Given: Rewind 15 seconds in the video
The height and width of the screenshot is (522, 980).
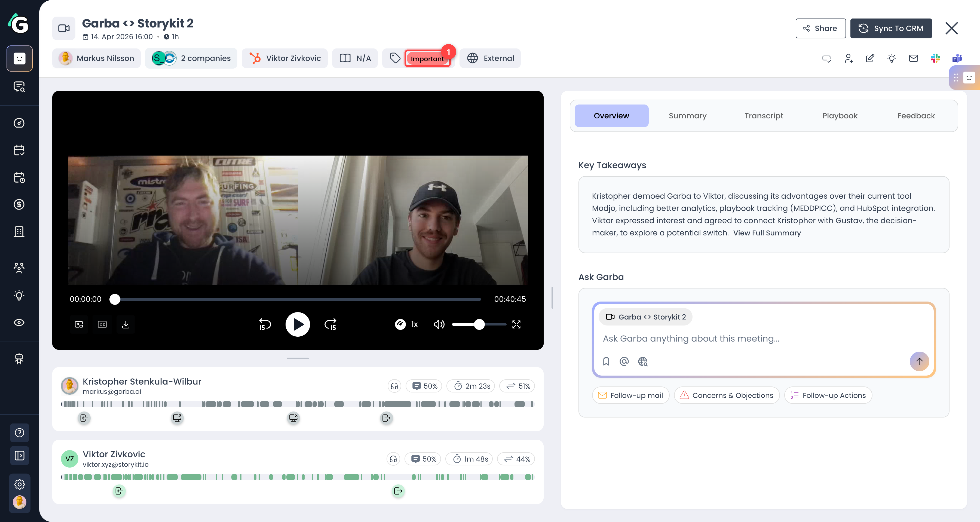Looking at the screenshot, I should 265,324.
